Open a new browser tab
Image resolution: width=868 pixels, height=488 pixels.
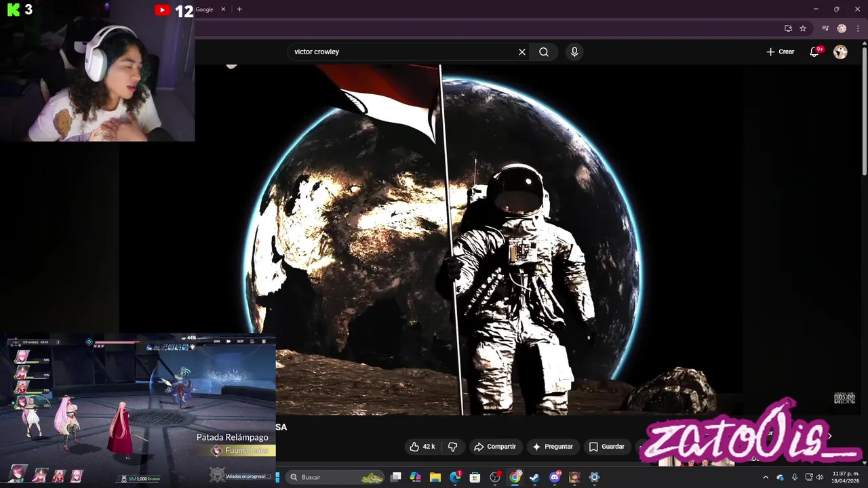239,9
